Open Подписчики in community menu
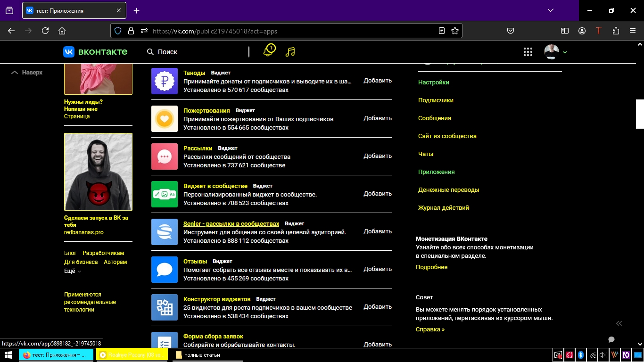Screen dimensions: 644x362 coord(436,100)
